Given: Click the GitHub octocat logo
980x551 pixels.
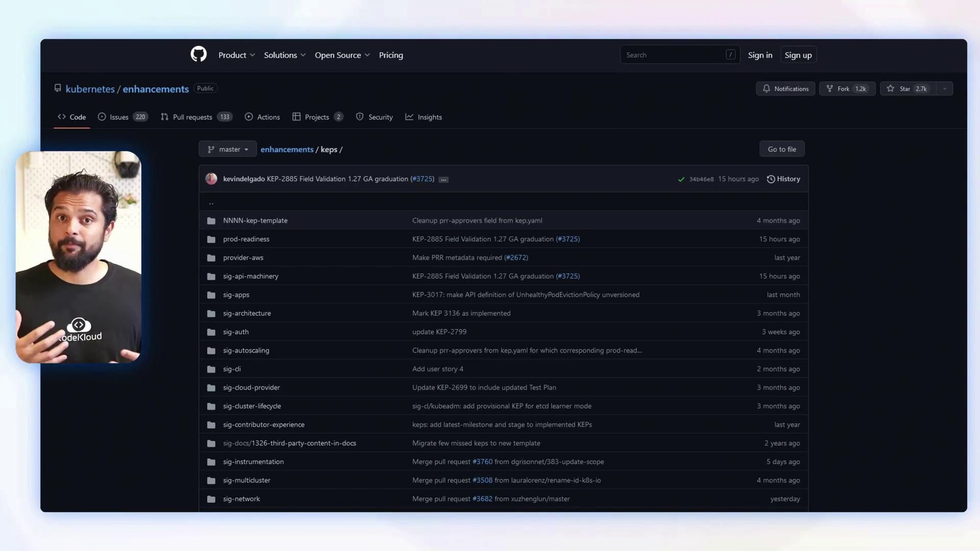Looking at the screenshot, I should point(199,54).
